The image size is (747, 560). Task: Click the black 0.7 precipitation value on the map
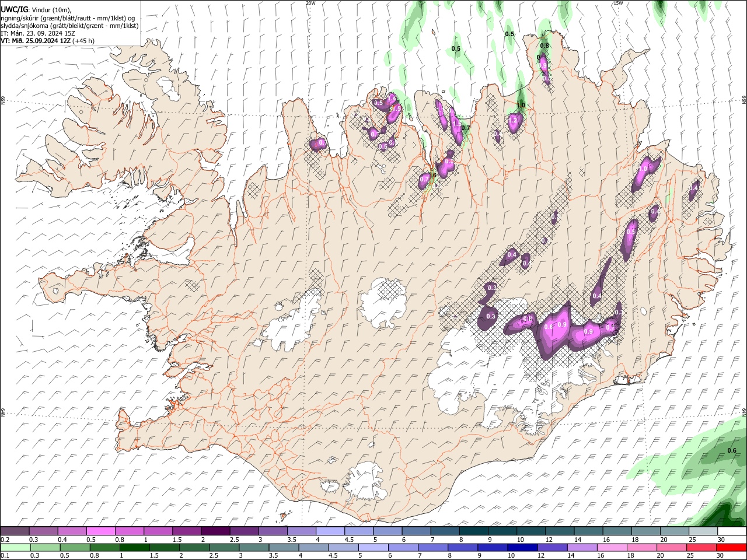(465, 128)
